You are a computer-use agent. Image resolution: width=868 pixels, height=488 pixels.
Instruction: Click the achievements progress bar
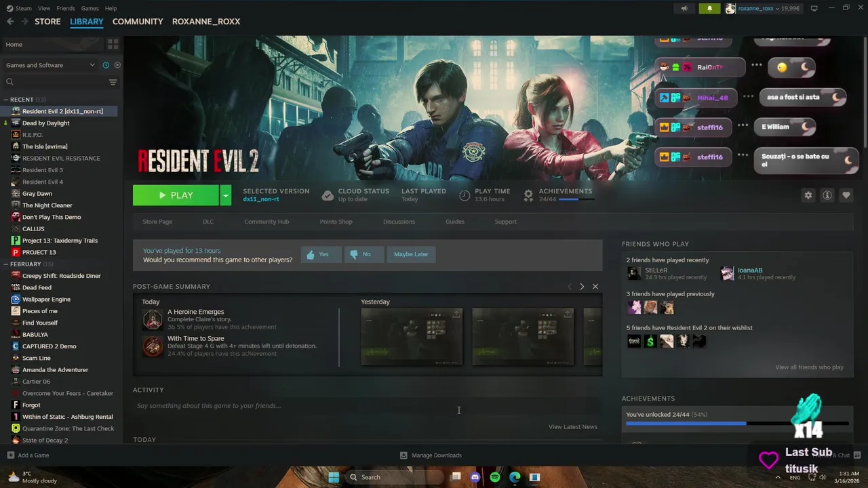click(x=737, y=424)
